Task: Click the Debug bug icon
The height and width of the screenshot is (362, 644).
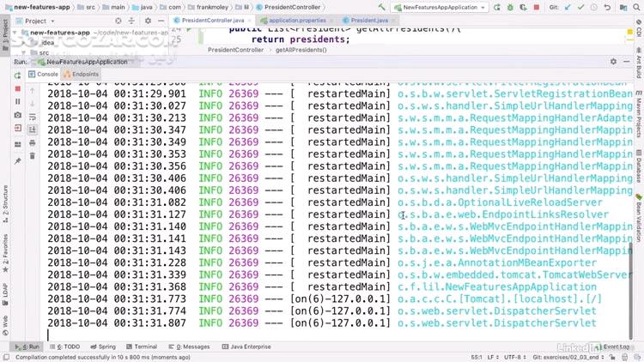Action: pos(510,8)
